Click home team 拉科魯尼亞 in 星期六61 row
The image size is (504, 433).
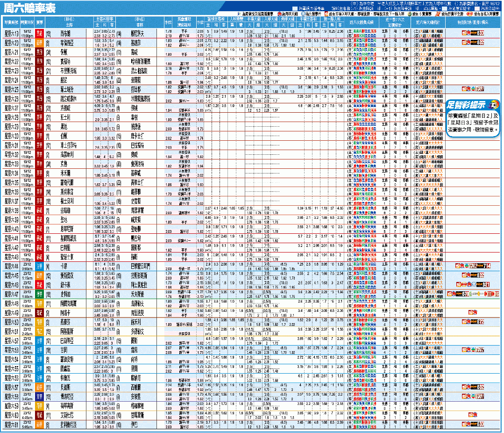(69, 425)
